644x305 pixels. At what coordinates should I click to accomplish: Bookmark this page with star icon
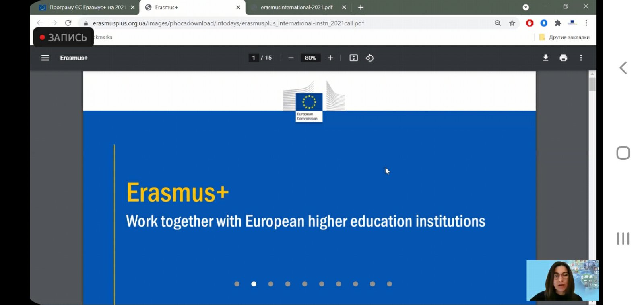[x=512, y=23]
